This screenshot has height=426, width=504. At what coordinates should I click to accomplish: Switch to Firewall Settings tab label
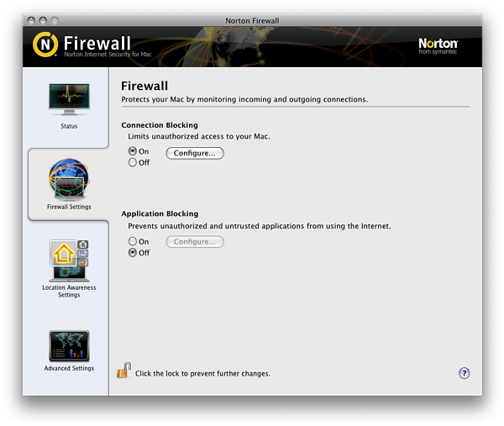(x=69, y=207)
